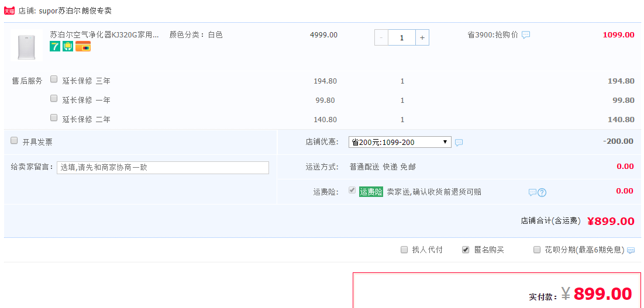644x308 pixels.
Task: Check 延长保修 一年 warranty option
Action: [x=54, y=98]
